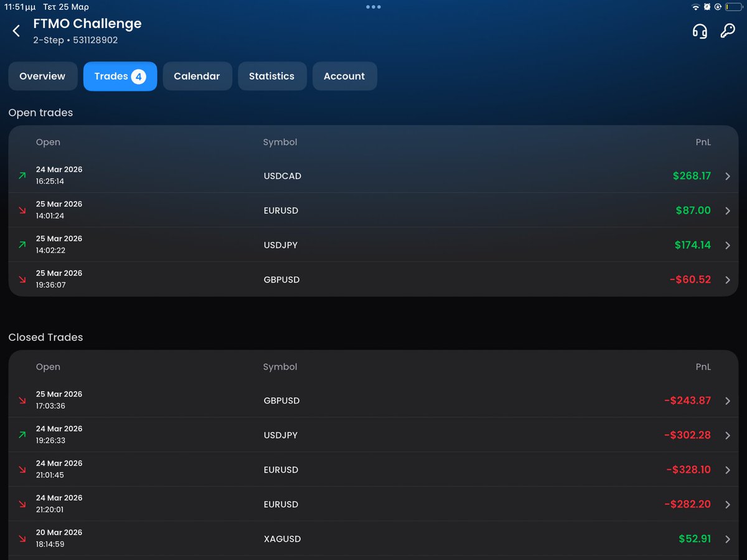Tap the red sell arrow for closed GBPUSD
This screenshot has height=560, width=747.
coord(22,401)
